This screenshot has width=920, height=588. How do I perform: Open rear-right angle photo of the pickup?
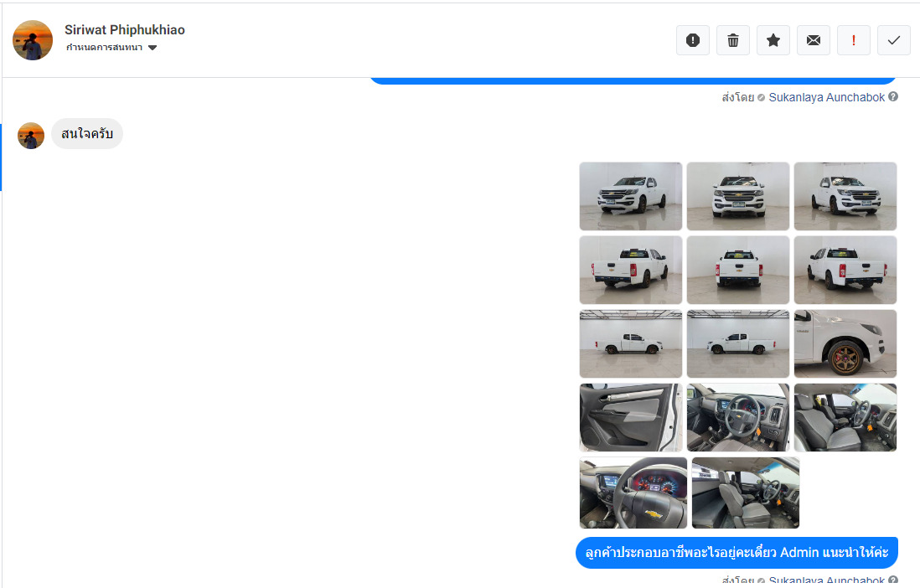tap(631, 270)
